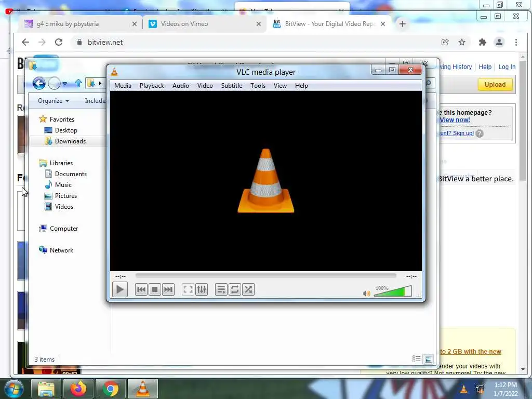Go back in Explorer window
Screen dimensions: 532x399
click(x=39, y=83)
